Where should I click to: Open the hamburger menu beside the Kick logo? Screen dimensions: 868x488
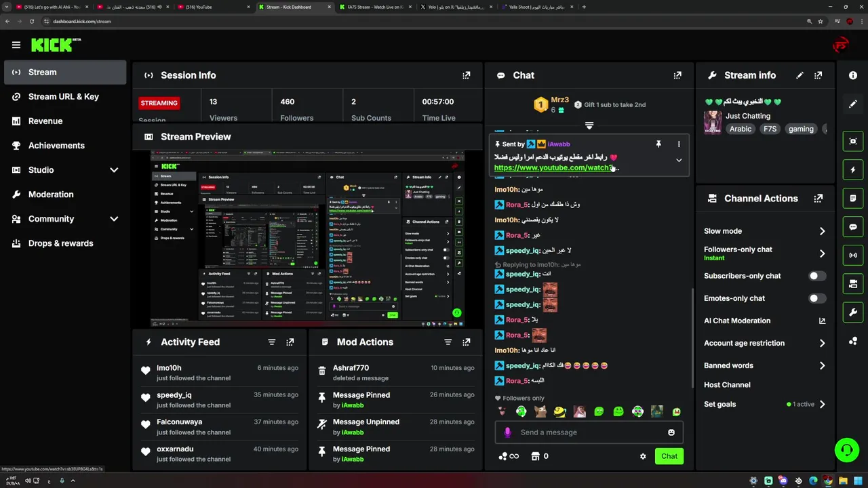16,45
